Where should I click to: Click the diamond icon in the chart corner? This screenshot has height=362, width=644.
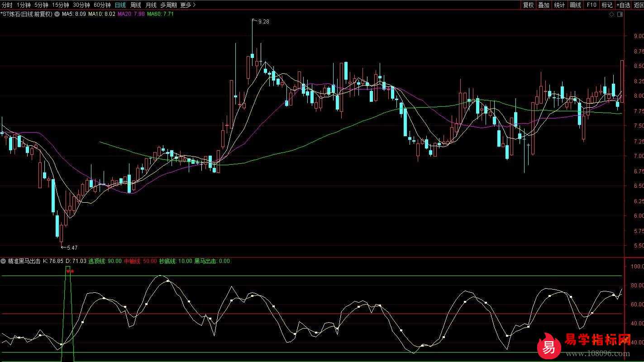[x=611, y=14]
